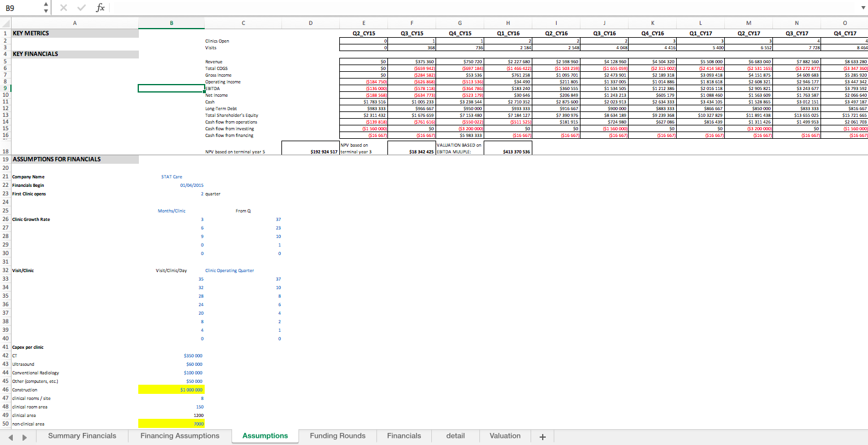Screen dimensions: 868x445
Task: Click the Q3_CY15 revenue $375 360 cell
Action: tap(412, 61)
